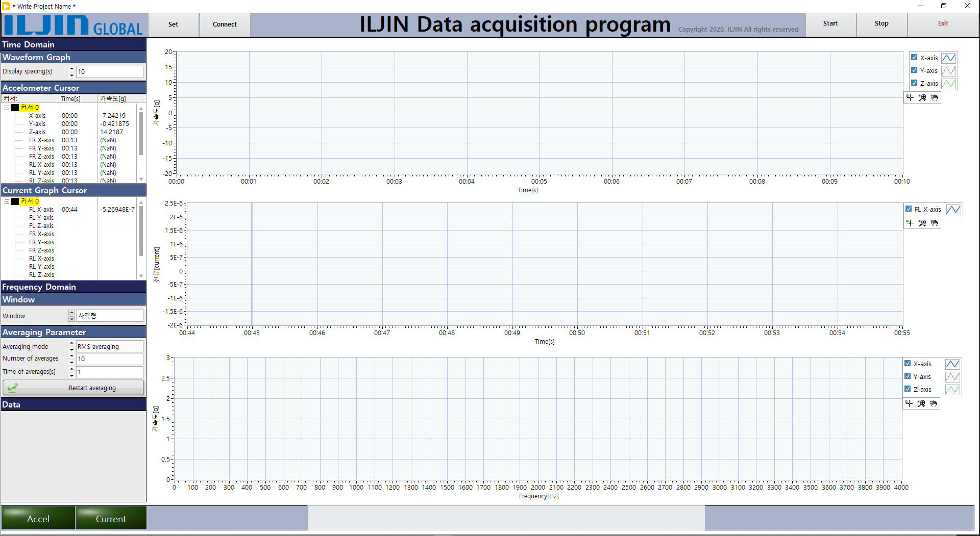
Task: Click the Stop button
Action: tap(881, 24)
